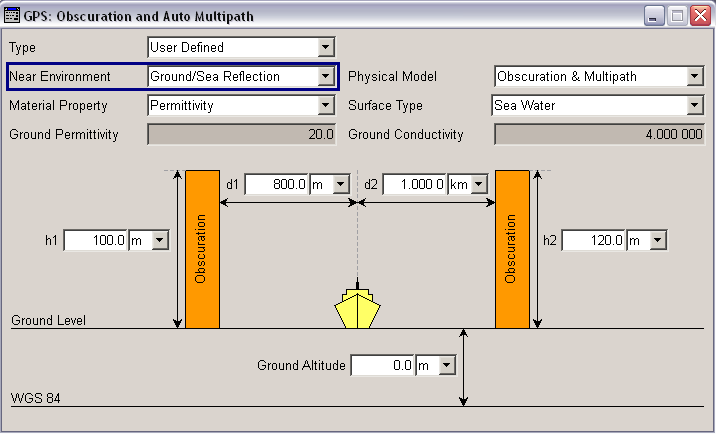Change the d2 distance unit dropdown
The height and width of the screenshot is (434, 716).
pos(479,184)
